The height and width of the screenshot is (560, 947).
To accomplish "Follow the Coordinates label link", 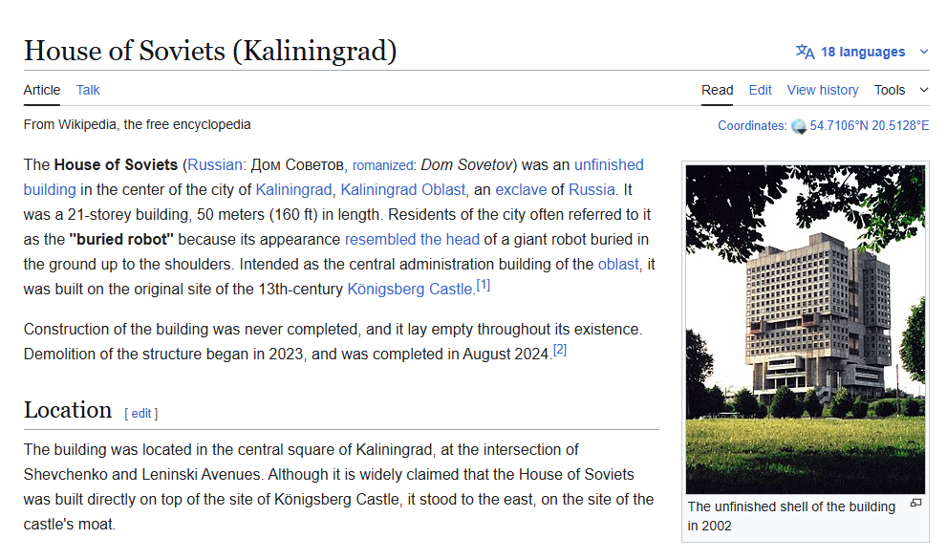I will 751,125.
